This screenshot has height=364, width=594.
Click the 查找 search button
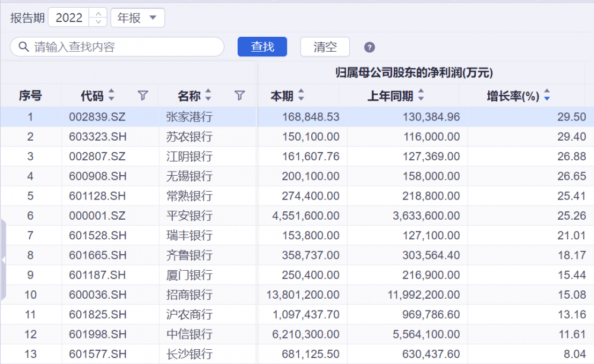262,46
